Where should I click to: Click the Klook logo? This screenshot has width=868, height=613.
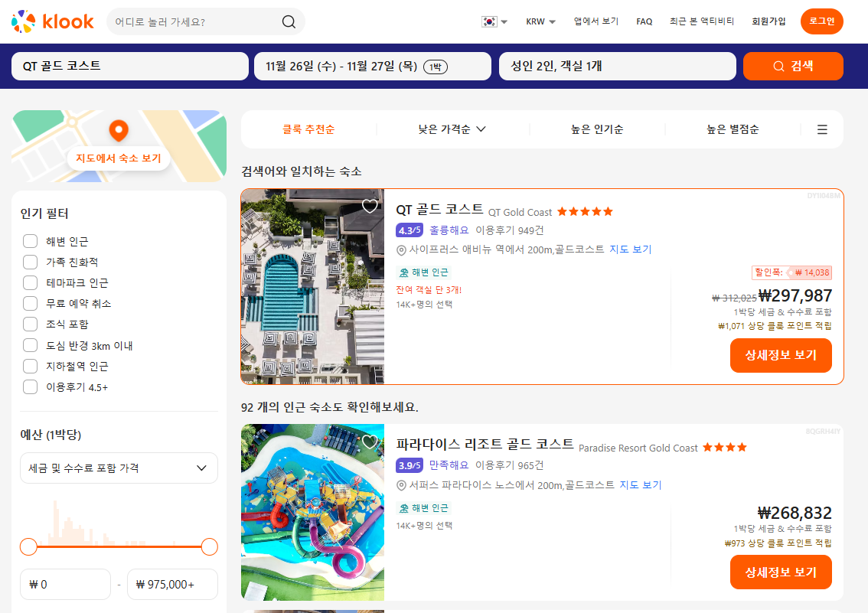click(x=53, y=21)
